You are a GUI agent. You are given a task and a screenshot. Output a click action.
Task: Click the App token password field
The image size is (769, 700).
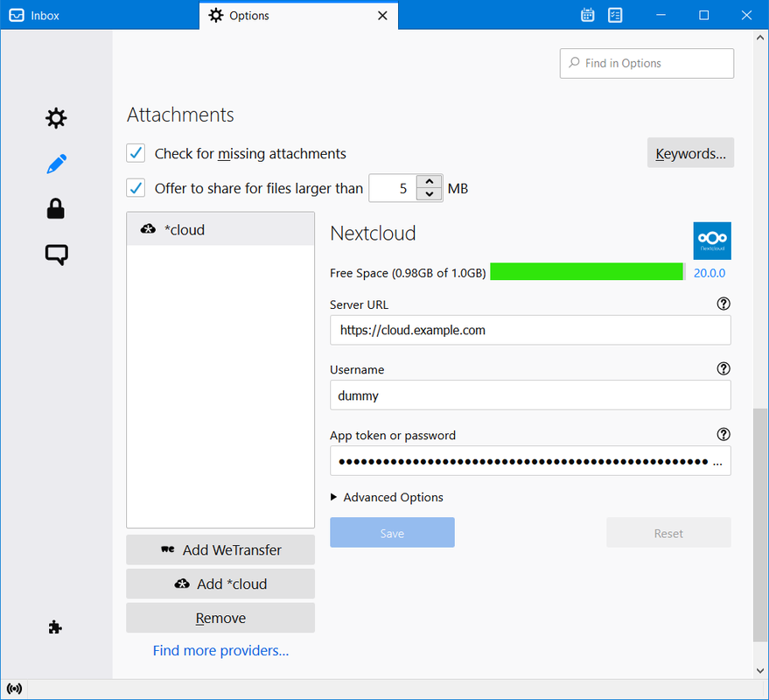pyautogui.click(x=530, y=461)
